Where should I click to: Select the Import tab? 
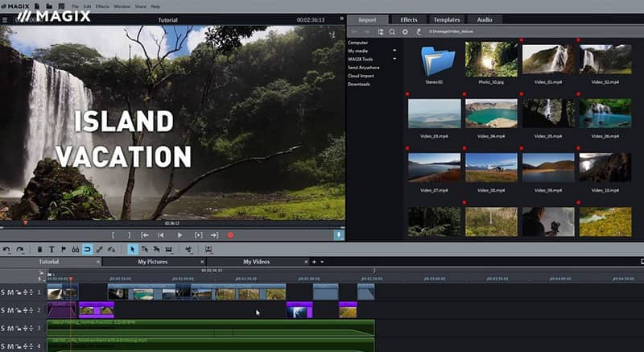click(x=367, y=19)
